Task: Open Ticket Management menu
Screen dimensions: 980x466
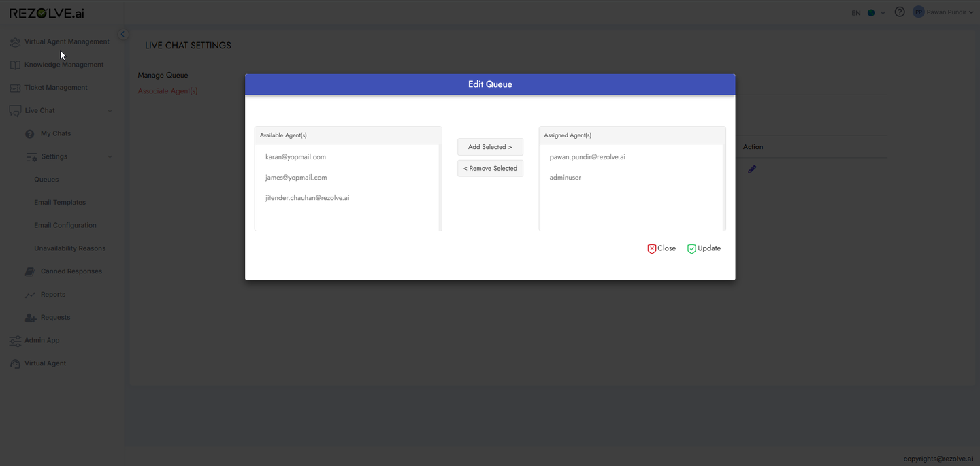Action: (x=56, y=88)
